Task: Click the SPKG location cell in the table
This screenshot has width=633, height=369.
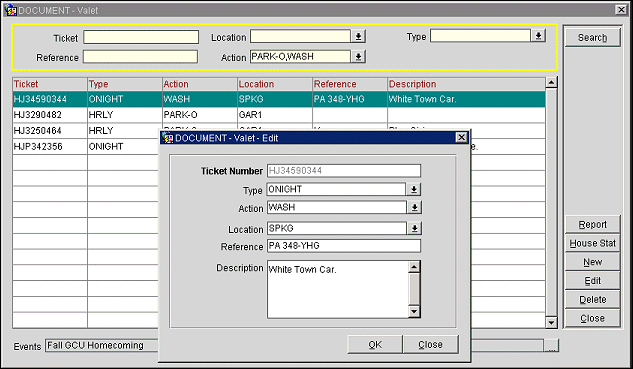Action: coord(275,99)
